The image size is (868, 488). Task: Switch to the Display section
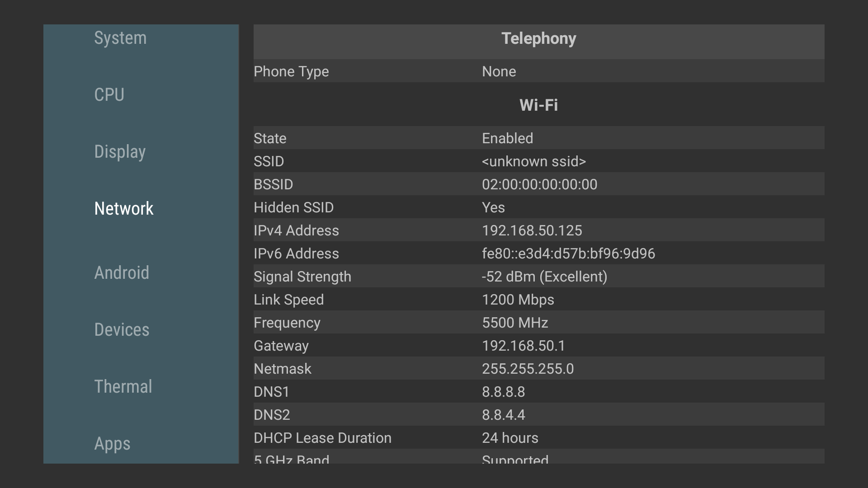pyautogui.click(x=120, y=152)
